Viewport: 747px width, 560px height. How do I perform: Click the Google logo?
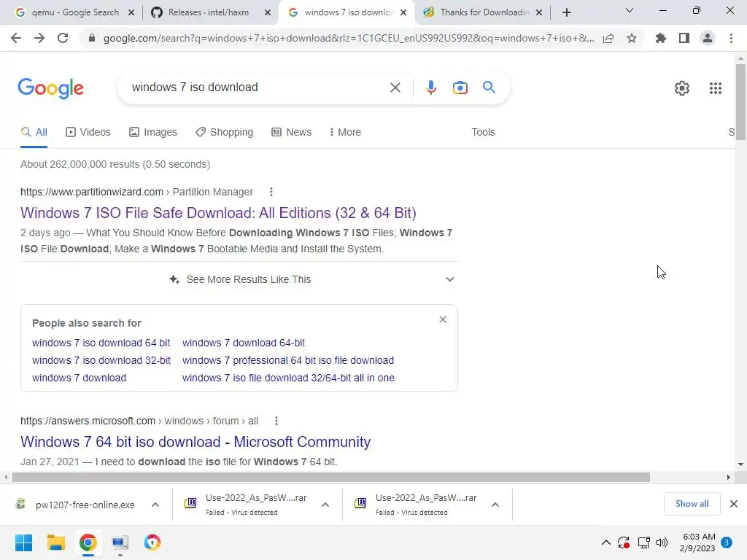[x=50, y=88]
